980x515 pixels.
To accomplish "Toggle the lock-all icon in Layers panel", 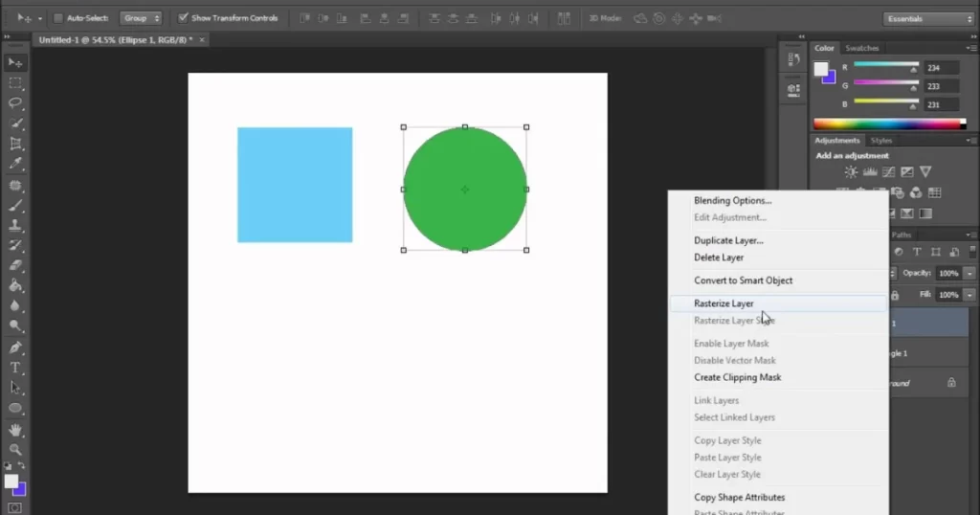I will (895, 295).
